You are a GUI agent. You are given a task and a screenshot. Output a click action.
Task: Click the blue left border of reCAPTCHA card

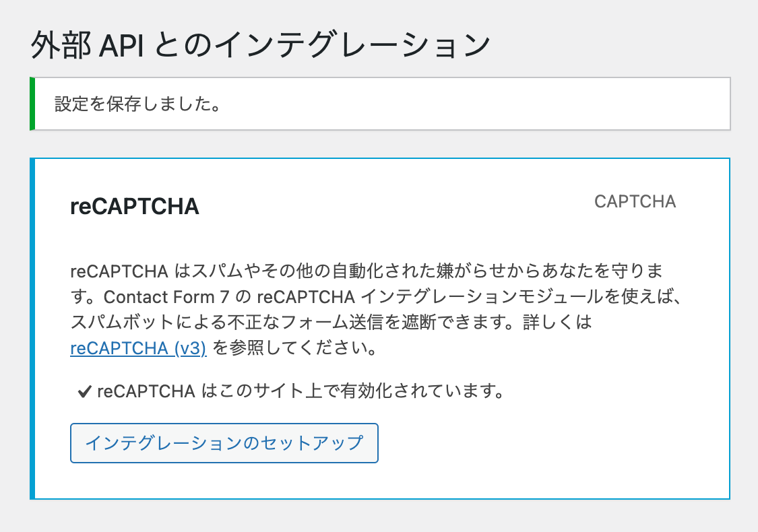click(32, 329)
